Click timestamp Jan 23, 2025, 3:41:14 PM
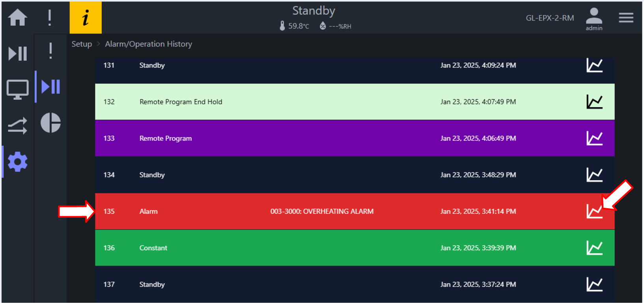Image resolution: width=644 pixels, height=304 pixels. 478,211
